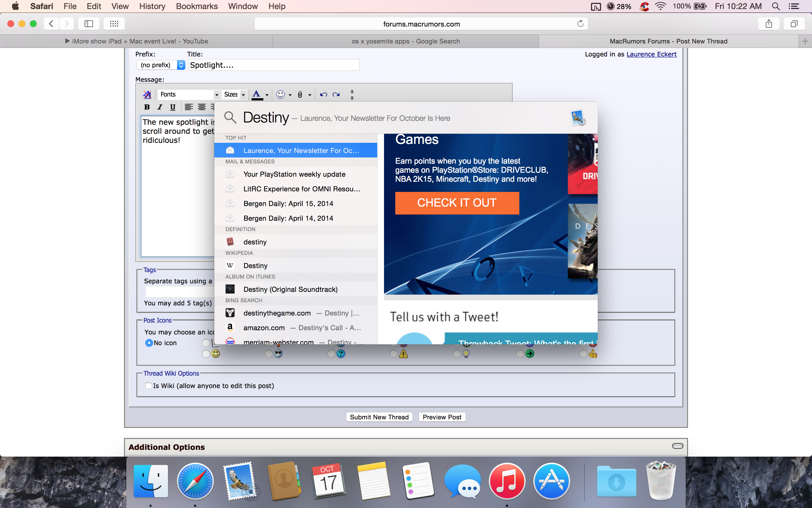Click the undo arrow in editor toolbar
The image size is (812, 508).
[x=323, y=95]
